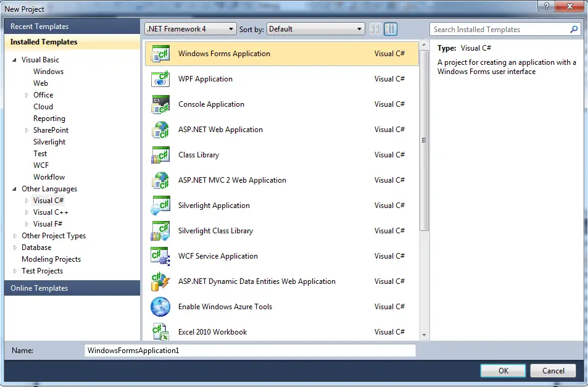Image resolution: width=588 pixels, height=387 pixels.
Task: Expand the Visual C++ tree node
Action: (x=27, y=212)
